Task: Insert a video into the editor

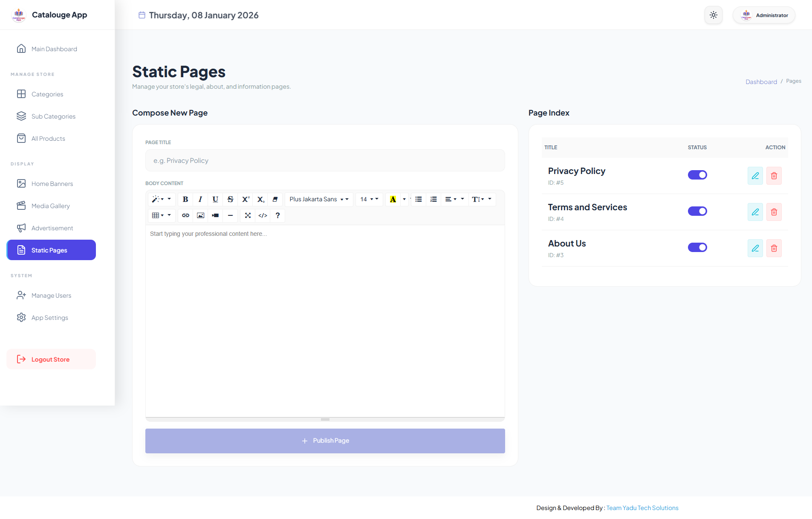Action: tap(215, 215)
